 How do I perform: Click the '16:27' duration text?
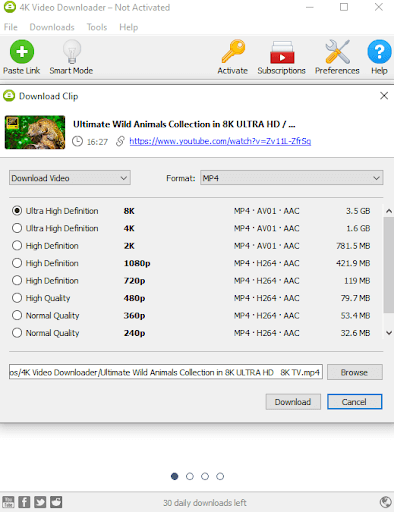point(97,142)
